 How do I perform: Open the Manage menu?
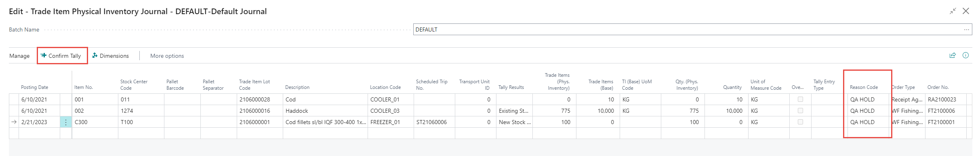click(x=19, y=56)
